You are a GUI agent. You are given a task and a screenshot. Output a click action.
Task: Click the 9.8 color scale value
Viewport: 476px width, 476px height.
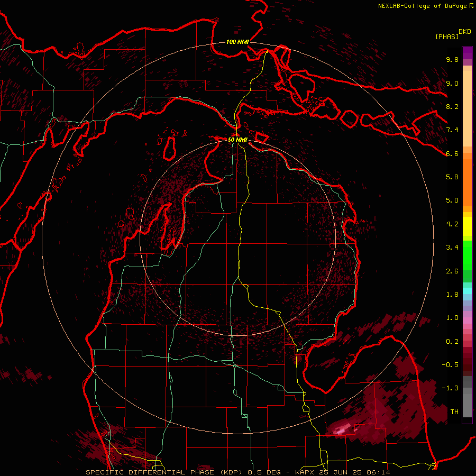pos(452,59)
